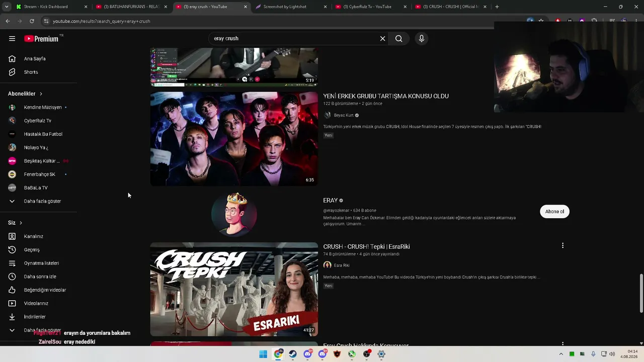Open Beyaz Kurt channel name
This screenshot has width=644, height=362.
344,116
